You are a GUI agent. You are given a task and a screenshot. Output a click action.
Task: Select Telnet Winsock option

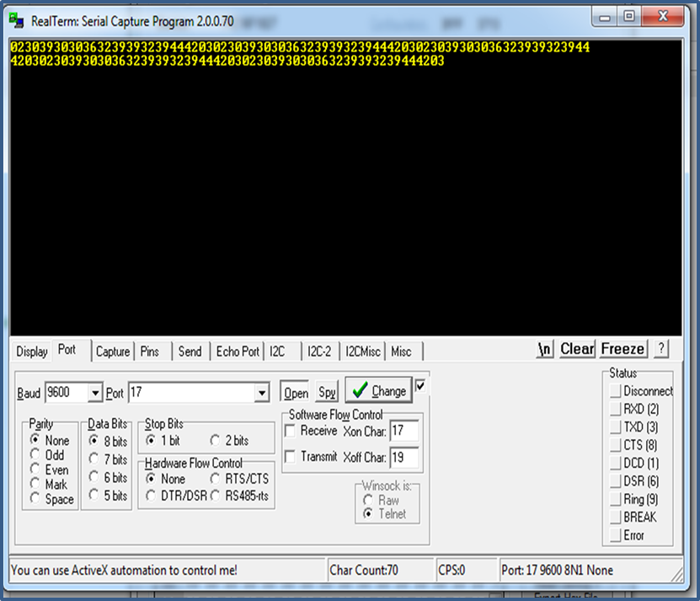click(385, 513)
